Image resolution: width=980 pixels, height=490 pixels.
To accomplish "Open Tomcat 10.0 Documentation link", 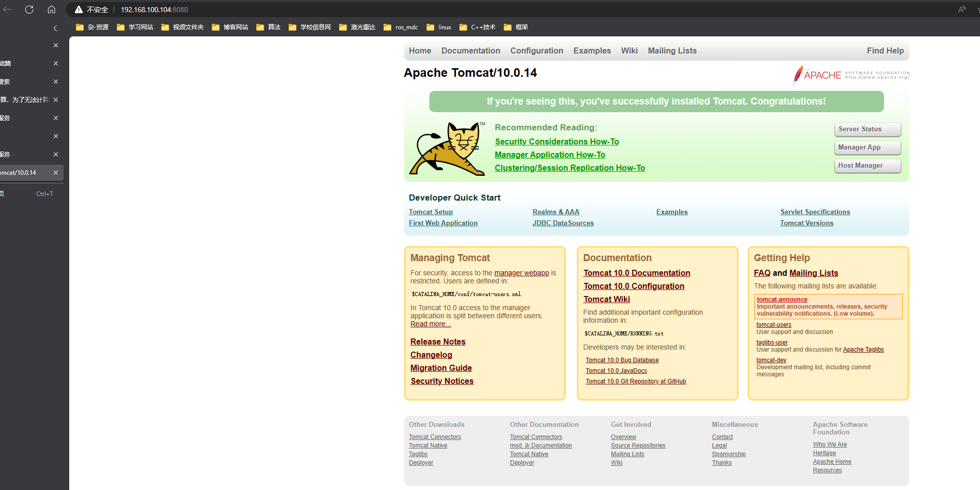I will (x=636, y=273).
